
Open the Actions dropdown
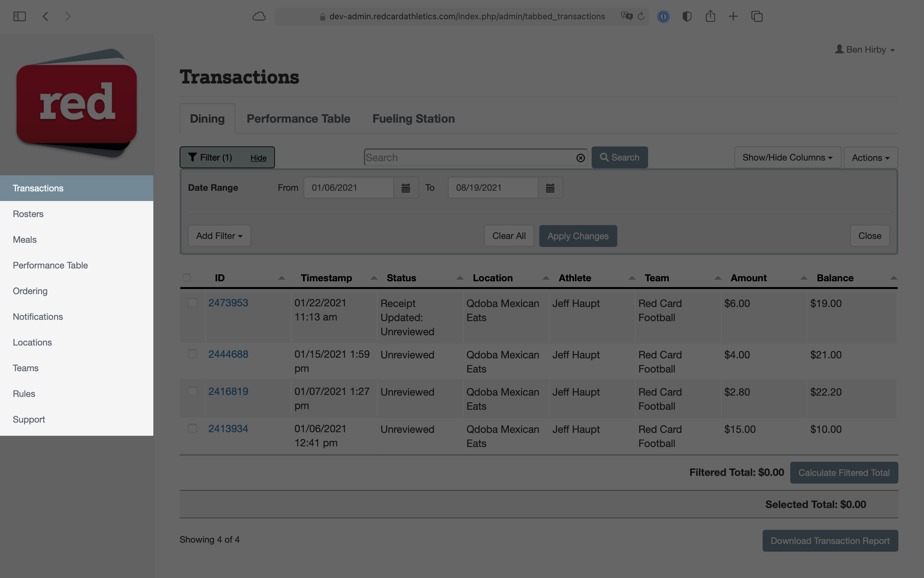coord(870,157)
